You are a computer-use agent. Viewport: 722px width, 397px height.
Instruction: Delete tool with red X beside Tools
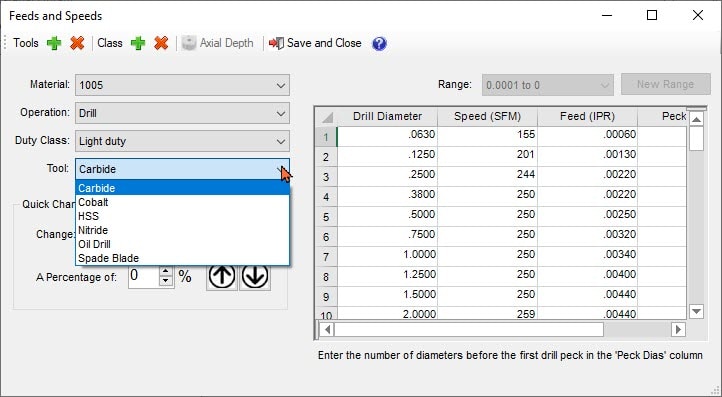(x=77, y=43)
